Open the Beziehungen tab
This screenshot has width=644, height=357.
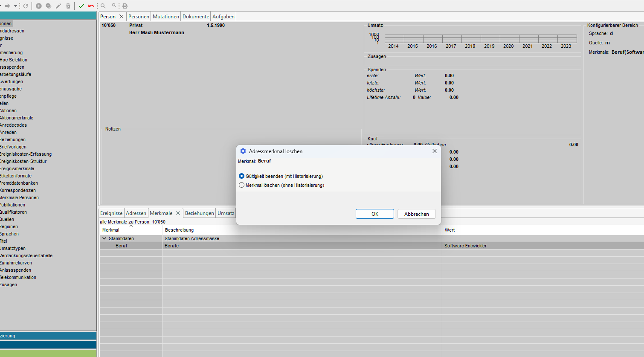[199, 213]
